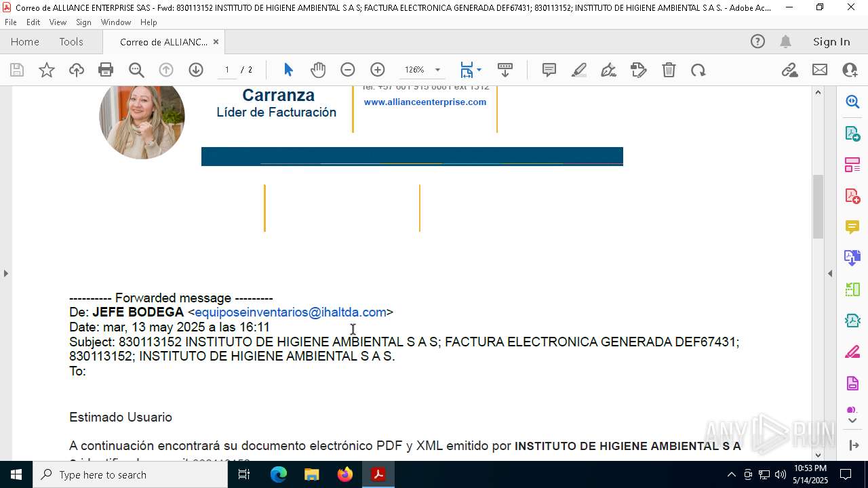This screenshot has width=868, height=488.
Task: Open the Window menu
Action: [x=116, y=22]
